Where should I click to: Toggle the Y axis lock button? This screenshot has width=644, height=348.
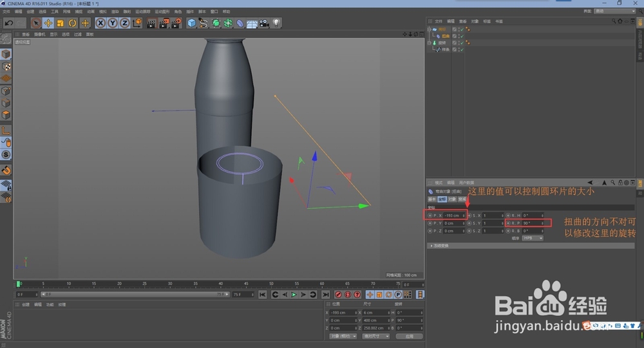click(x=113, y=23)
